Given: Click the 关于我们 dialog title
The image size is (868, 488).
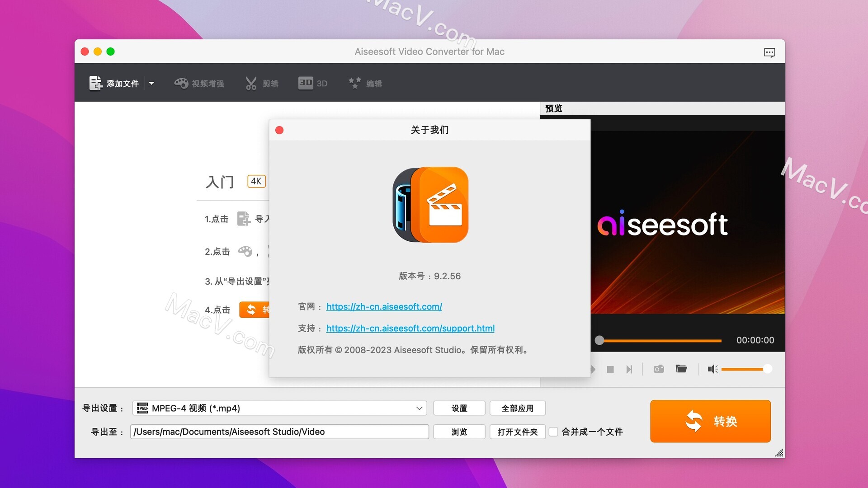Looking at the screenshot, I should point(429,130).
